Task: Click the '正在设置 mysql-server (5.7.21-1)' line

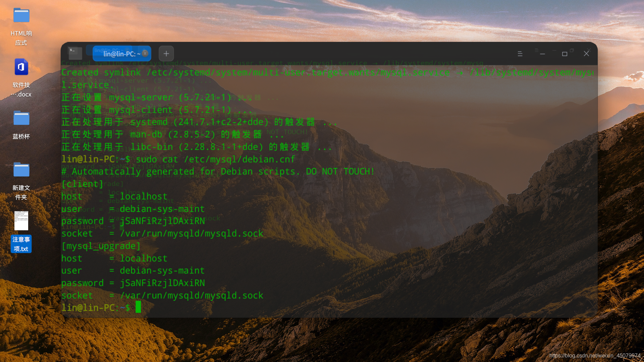Action: tap(157, 98)
